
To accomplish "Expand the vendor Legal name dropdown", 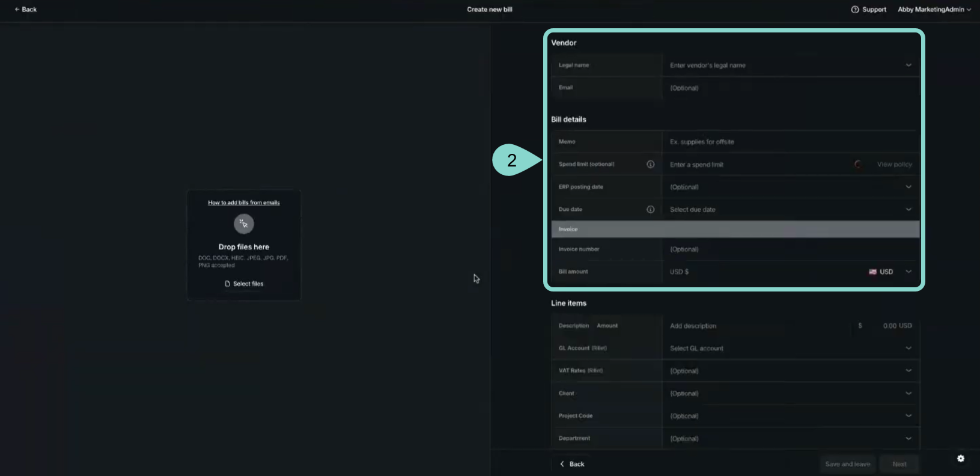I will 908,65.
